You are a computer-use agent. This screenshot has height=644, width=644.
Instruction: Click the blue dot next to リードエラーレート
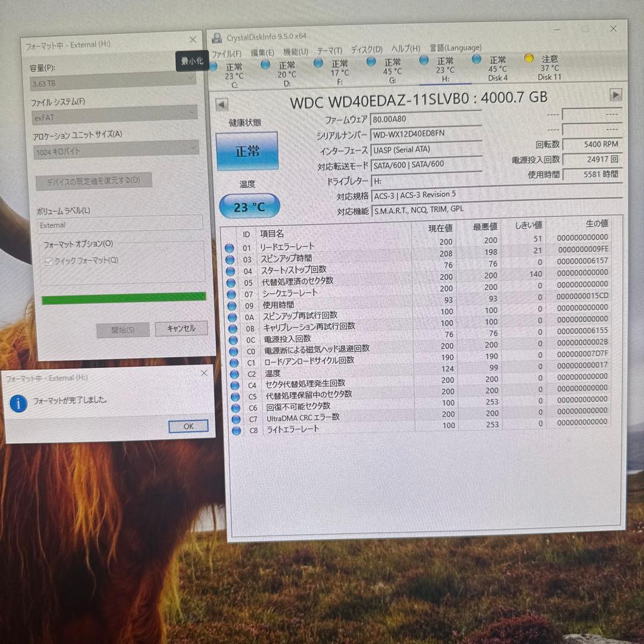click(x=230, y=247)
